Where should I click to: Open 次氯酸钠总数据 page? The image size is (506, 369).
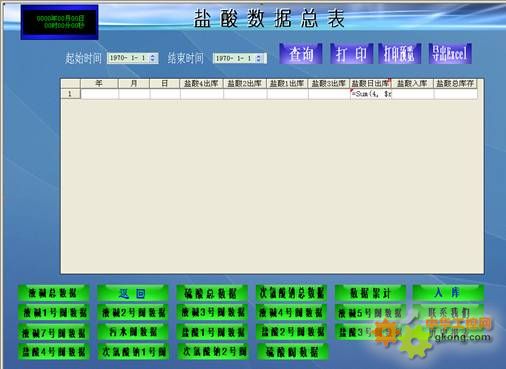(291, 293)
